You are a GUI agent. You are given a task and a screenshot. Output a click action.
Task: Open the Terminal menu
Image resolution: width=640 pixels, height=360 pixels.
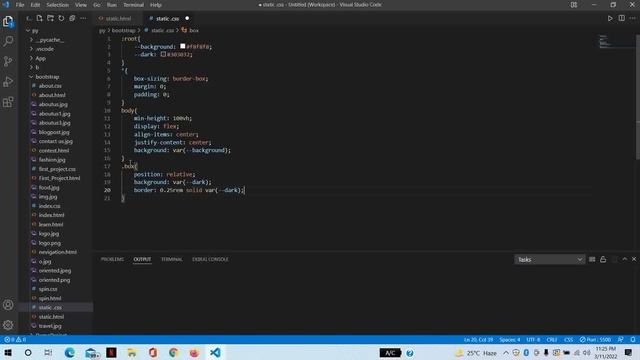(x=133, y=5)
